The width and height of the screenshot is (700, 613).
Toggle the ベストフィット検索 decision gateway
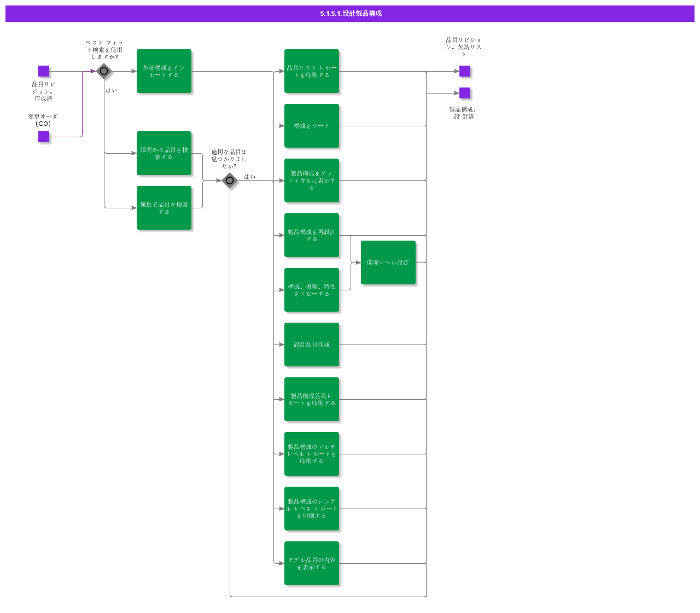pos(104,70)
